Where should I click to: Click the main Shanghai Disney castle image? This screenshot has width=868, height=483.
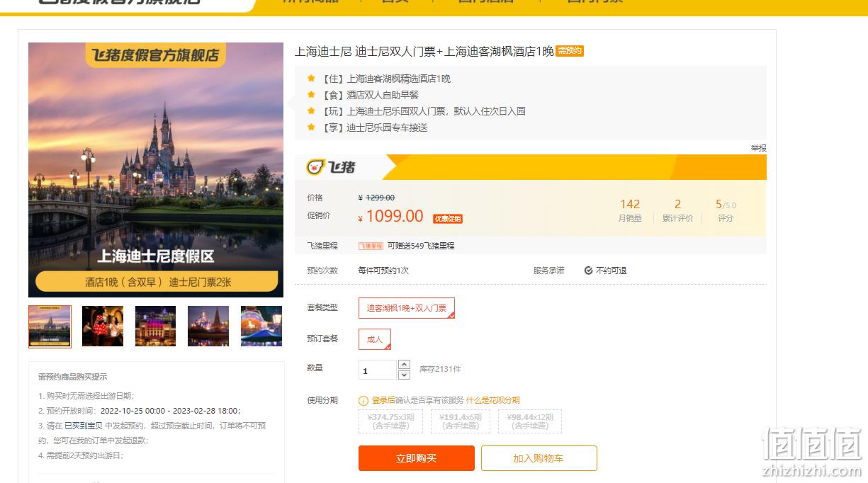[x=156, y=170]
